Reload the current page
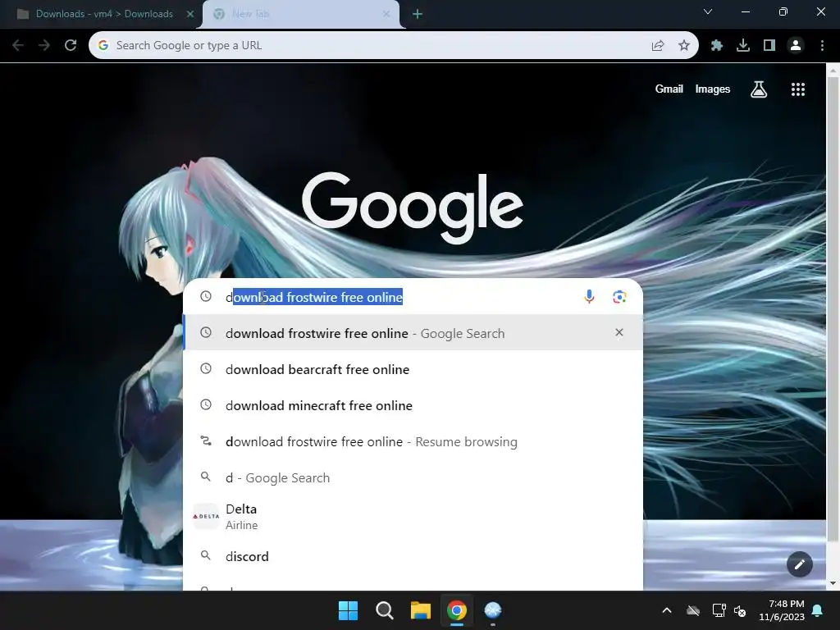Screen dimensions: 840x630 [x=71, y=46]
